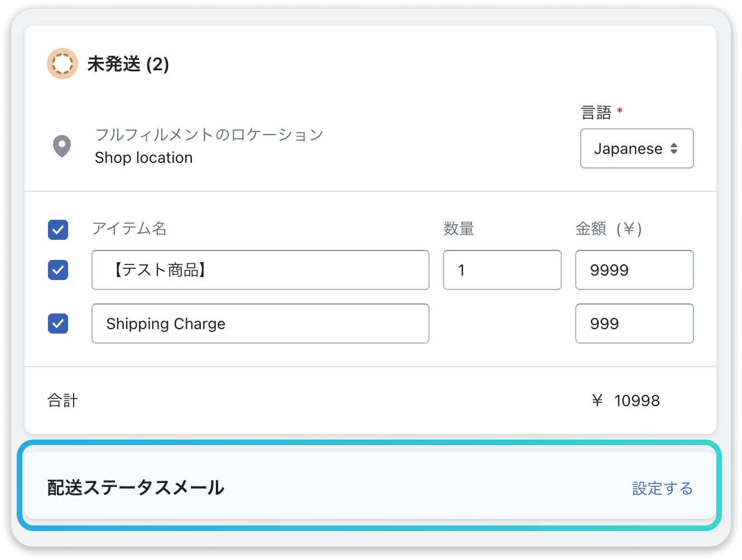This screenshot has width=742, height=560.
Task: Click the quantity field showing 1
Action: (501, 270)
